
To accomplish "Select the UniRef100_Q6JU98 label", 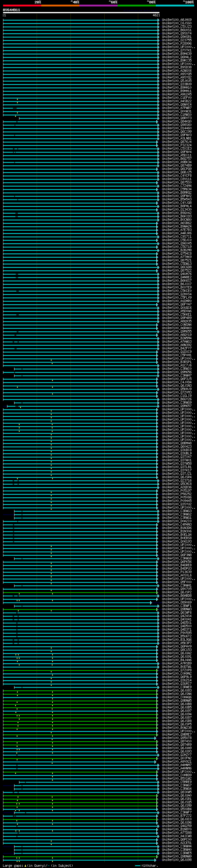I will [x=177, y=860].
